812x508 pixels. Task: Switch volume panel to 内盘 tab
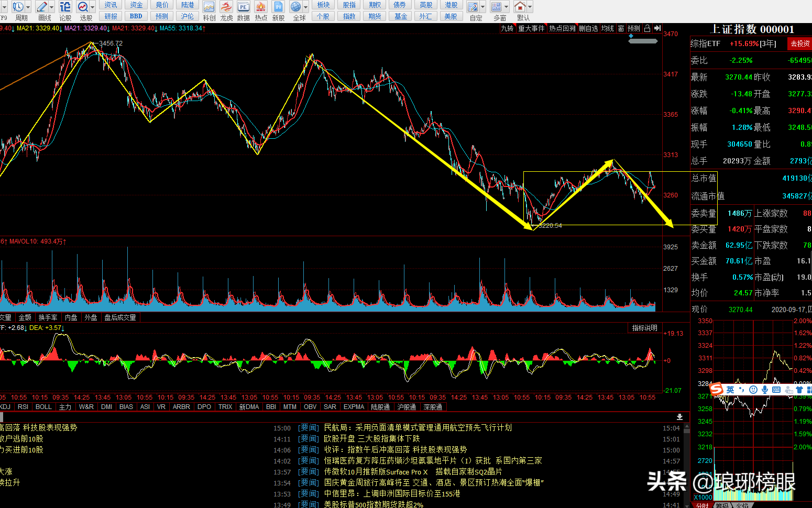pos(71,317)
